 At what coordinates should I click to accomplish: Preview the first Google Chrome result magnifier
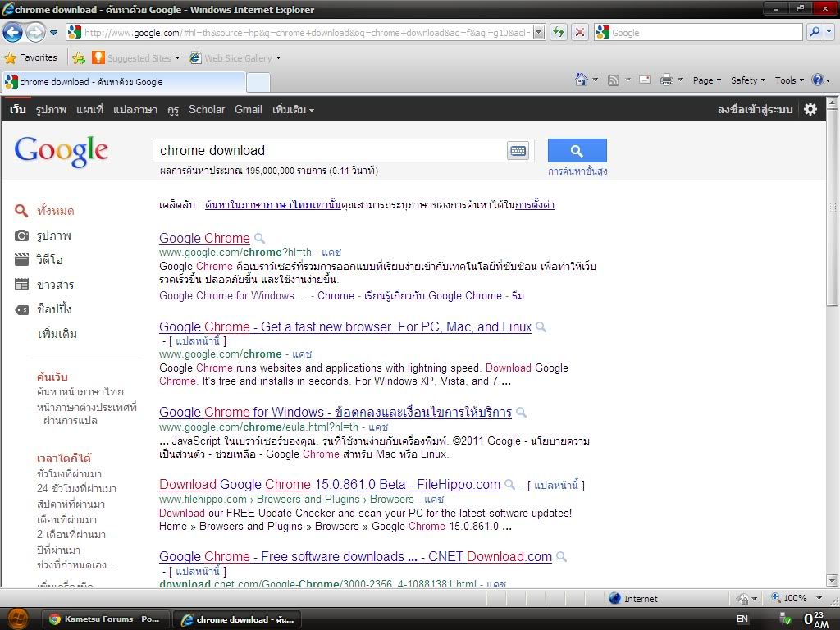click(x=260, y=239)
